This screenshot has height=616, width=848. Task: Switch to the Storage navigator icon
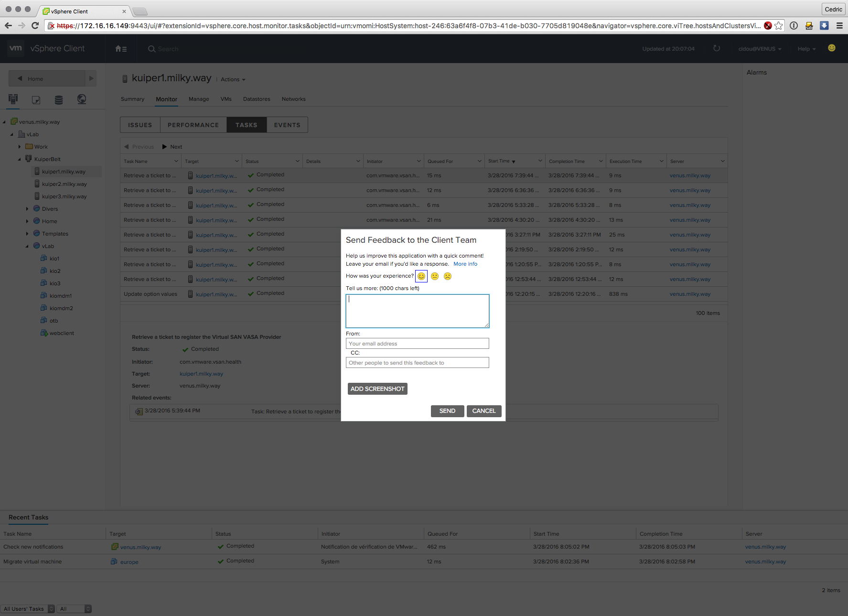(59, 99)
